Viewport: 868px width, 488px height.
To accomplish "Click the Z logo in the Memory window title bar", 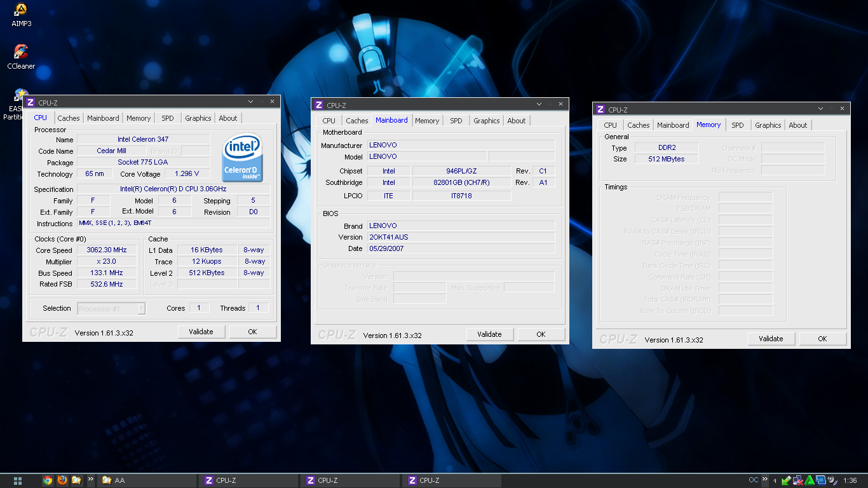I will pyautogui.click(x=600, y=109).
